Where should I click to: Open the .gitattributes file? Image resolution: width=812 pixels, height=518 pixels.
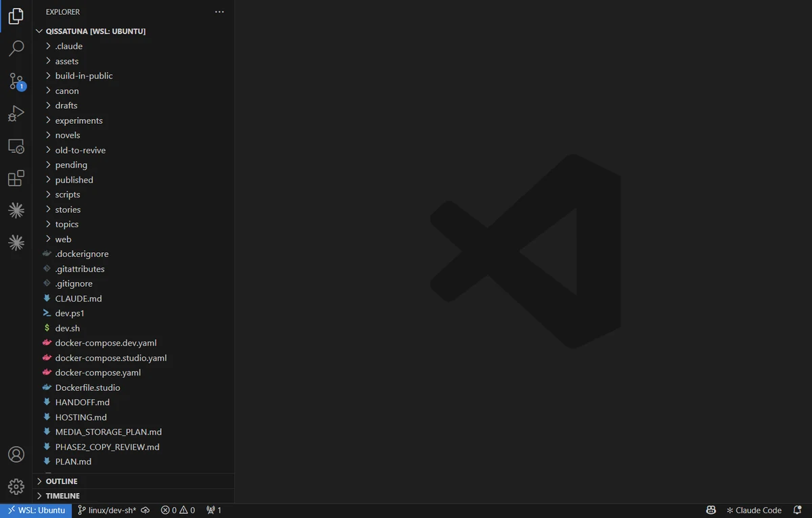(x=133, y=269)
